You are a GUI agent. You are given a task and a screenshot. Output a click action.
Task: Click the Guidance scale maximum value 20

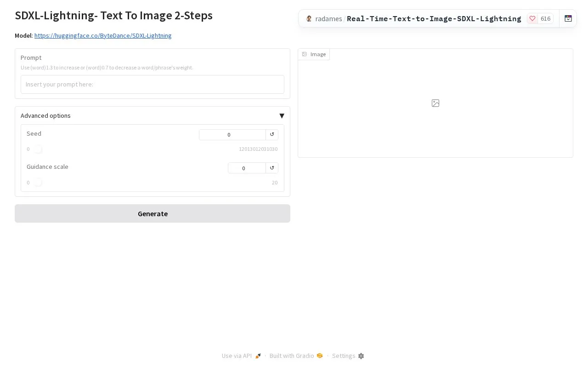click(275, 183)
